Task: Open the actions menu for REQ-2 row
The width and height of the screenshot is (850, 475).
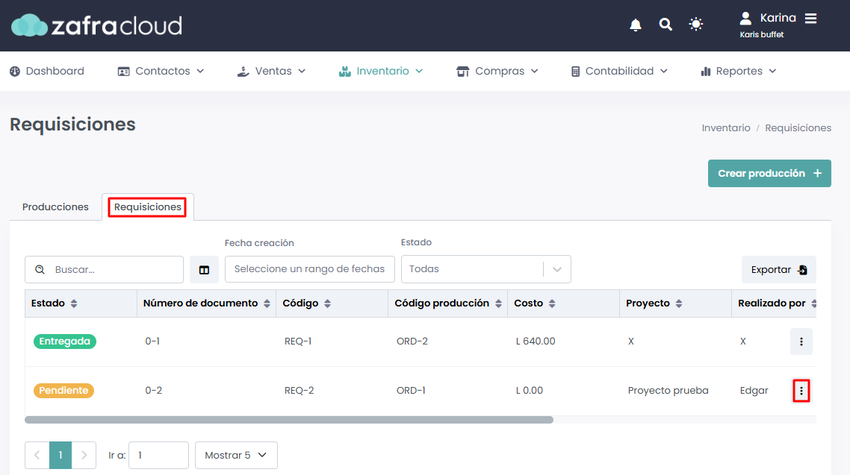Action: [801, 390]
